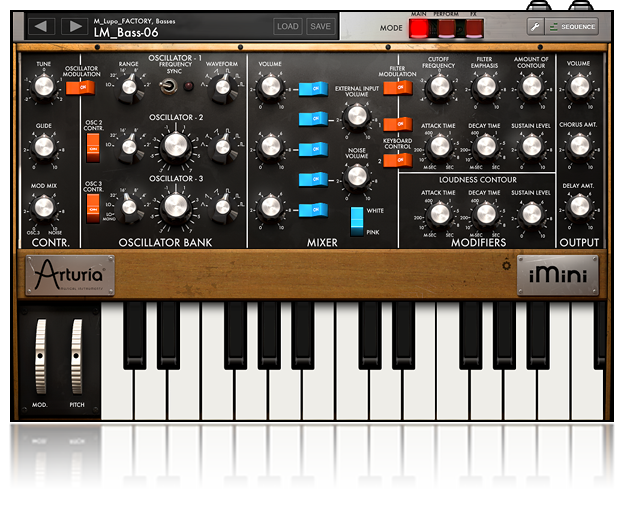Click Loudness Contour Sustain Level knob
The height and width of the screenshot is (514, 624).
click(x=532, y=214)
